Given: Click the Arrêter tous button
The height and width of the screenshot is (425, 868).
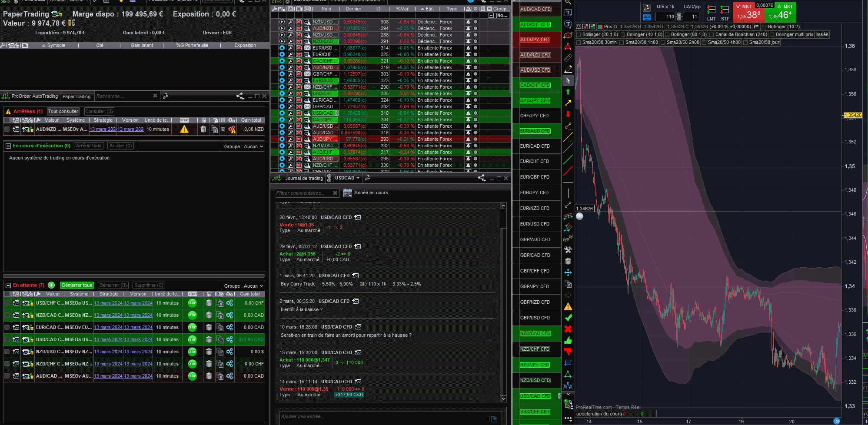Looking at the screenshot, I should pyautogui.click(x=89, y=146).
